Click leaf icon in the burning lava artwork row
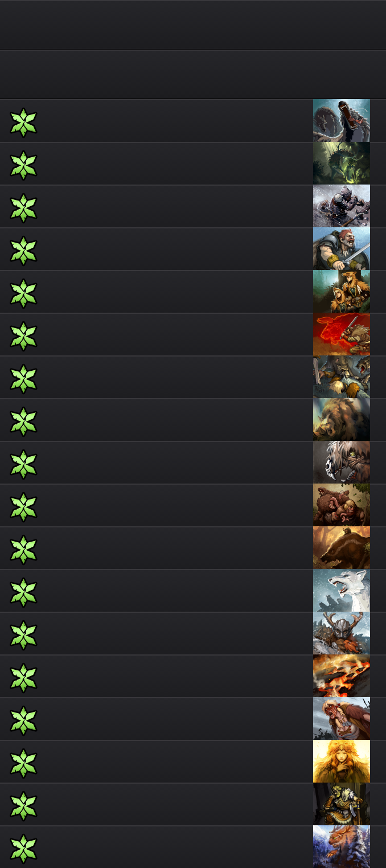The width and height of the screenshot is (386, 868). (x=23, y=678)
